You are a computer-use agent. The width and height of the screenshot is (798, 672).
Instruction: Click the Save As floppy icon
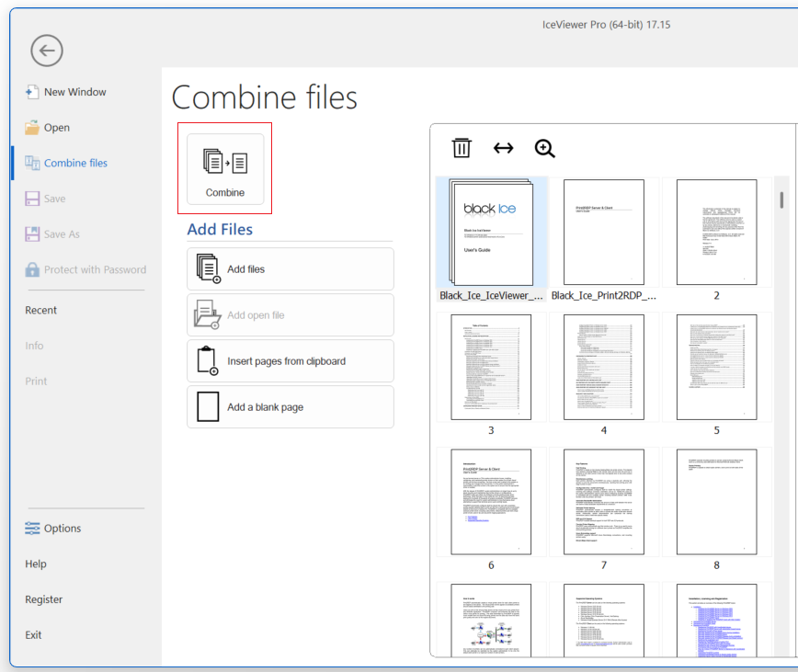click(x=32, y=234)
